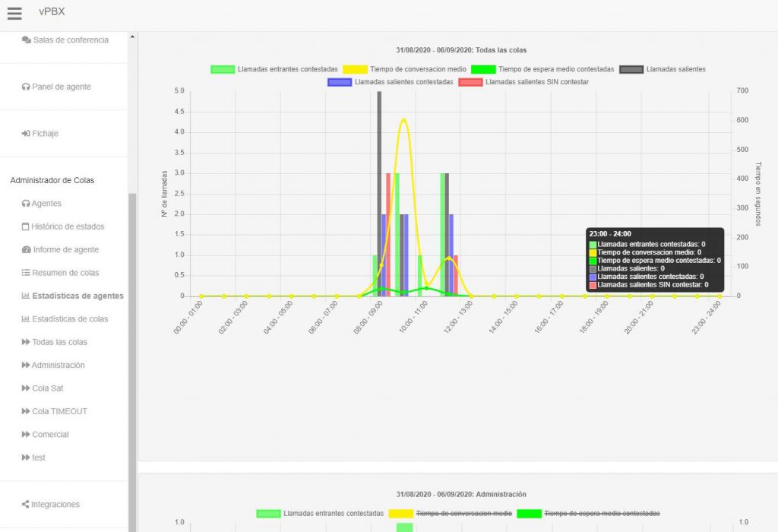
Task: Click the clipboard icon for Histórico de estados
Action: coord(26,226)
